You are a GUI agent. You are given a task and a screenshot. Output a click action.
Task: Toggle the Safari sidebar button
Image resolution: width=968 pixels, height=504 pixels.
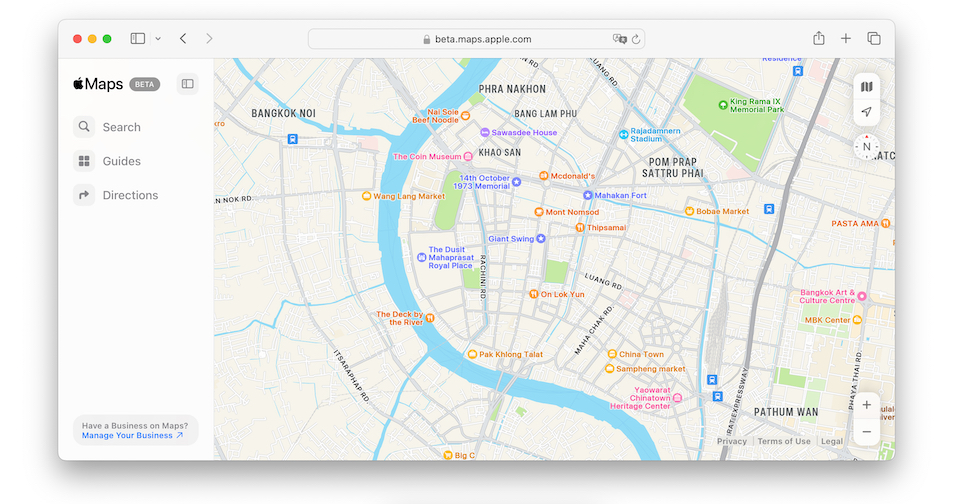138,39
